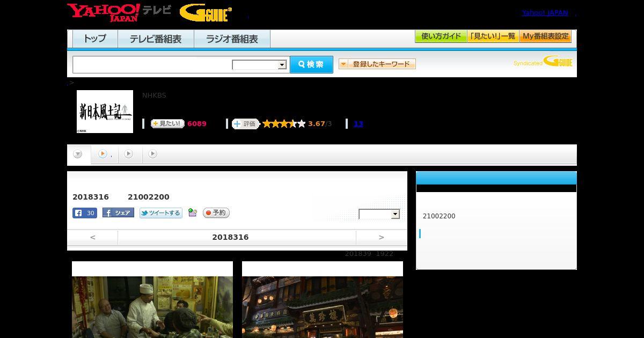Open the kitchen chef scene photo
This screenshot has height=338, width=644.
point(152,307)
